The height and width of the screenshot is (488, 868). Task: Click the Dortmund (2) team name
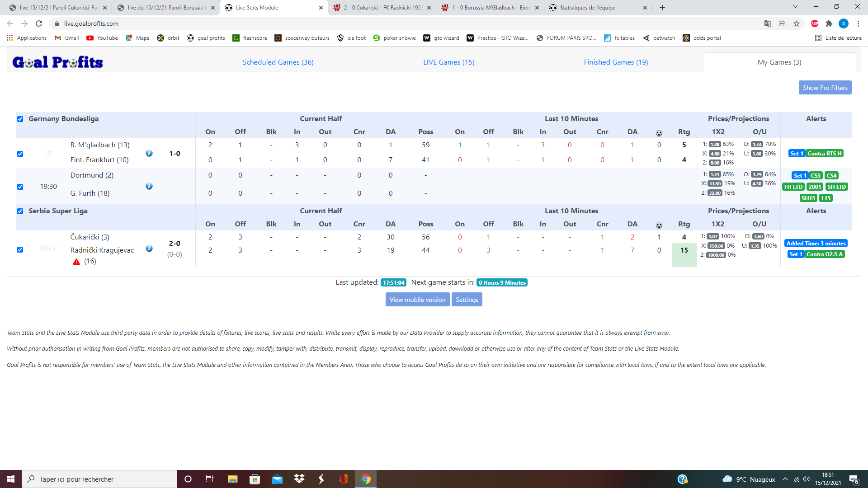coord(92,175)
